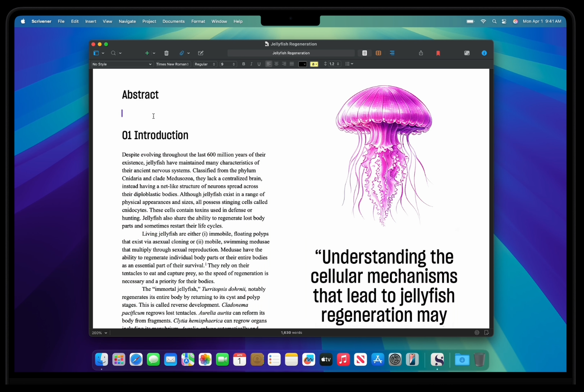The width and height of the screenshot is (584, 392).
Task: Open the Documents menu
Action: tap(173, 21)
